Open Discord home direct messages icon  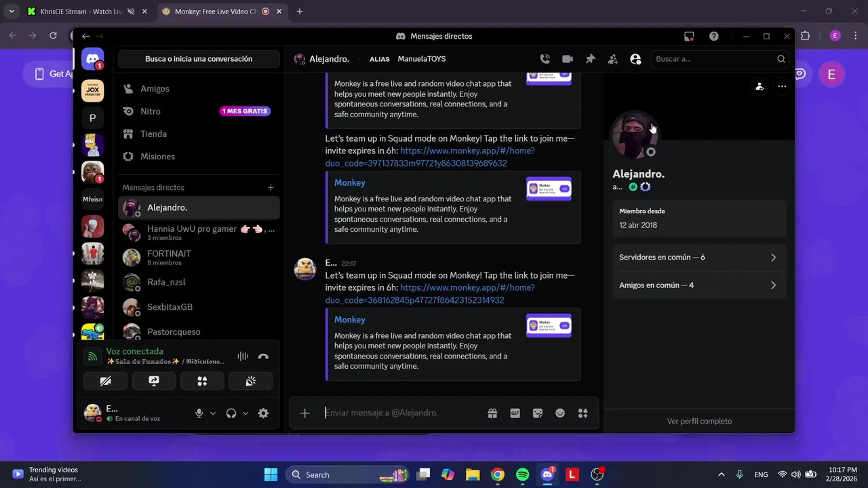[x=93, y=59]
